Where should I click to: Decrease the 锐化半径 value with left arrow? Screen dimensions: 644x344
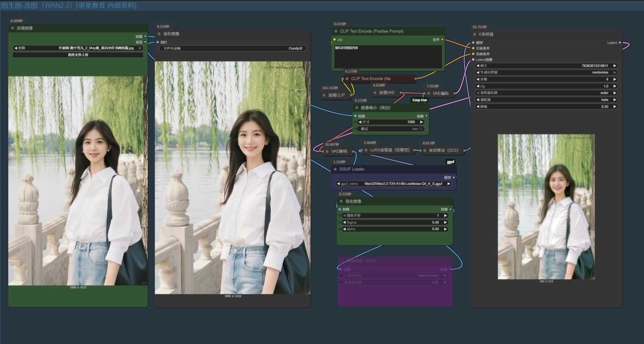[x=344, y=216]
